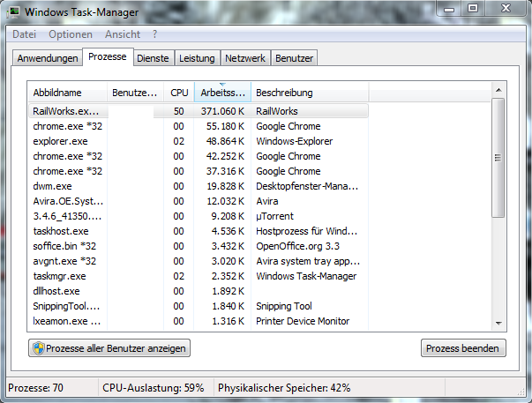Click CPU-Auslastung: 59% status entry
The height and width of the screenshot is (403, 532).
pos(154,388)
